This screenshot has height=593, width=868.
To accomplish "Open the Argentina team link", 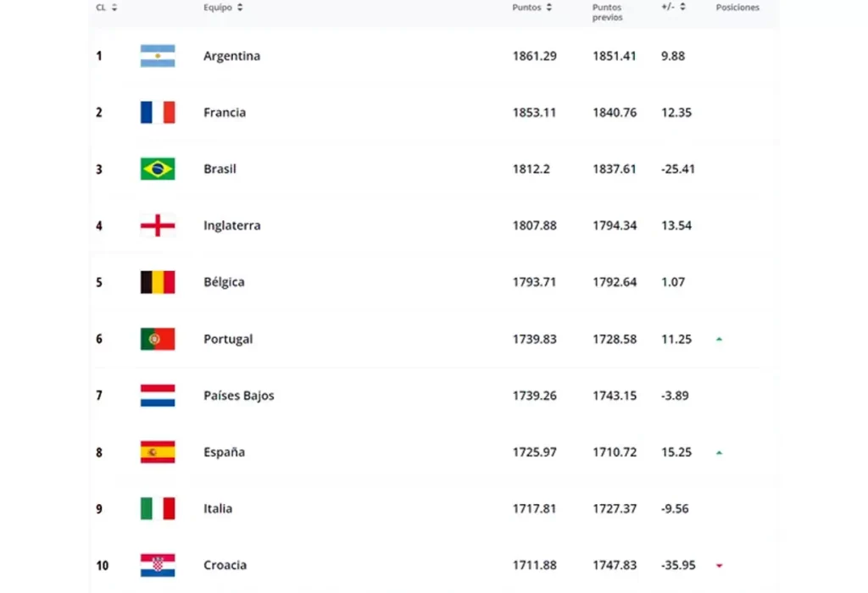I will click(231, 56).
